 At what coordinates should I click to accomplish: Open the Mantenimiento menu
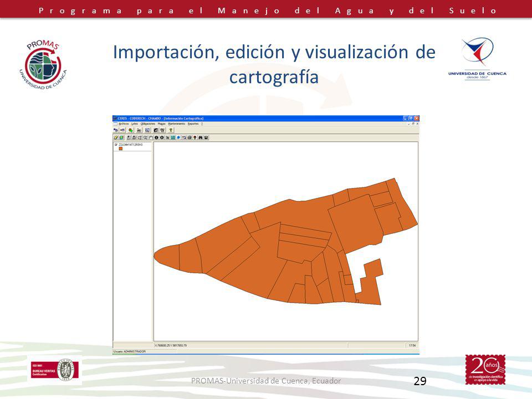click(177, 124)
